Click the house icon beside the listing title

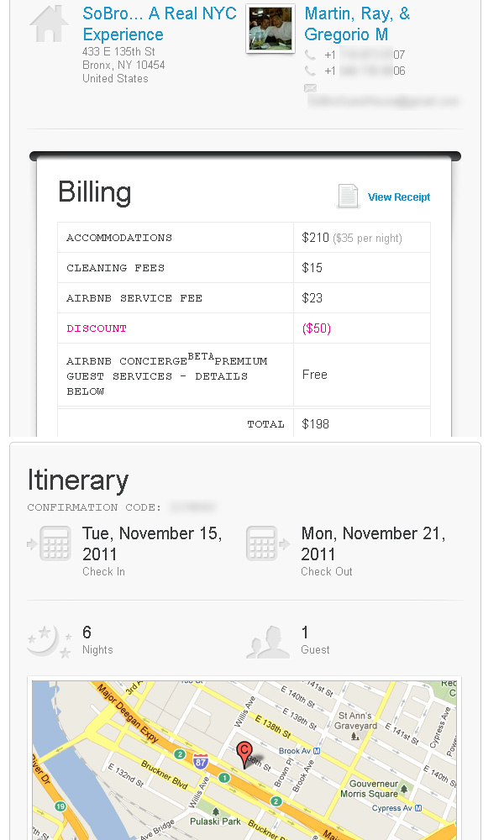tap(49, 24)
